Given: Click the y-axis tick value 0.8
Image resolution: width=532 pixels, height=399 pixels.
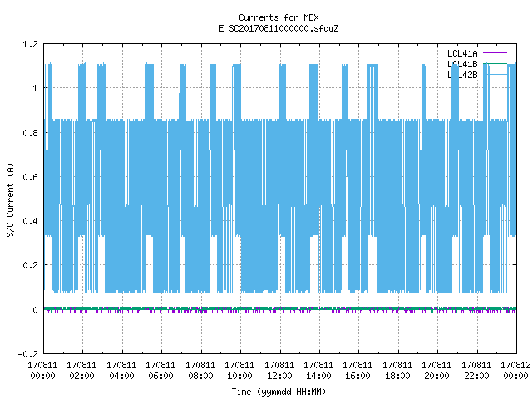Looking at the screenshot, I should click(x=30, y=133).
